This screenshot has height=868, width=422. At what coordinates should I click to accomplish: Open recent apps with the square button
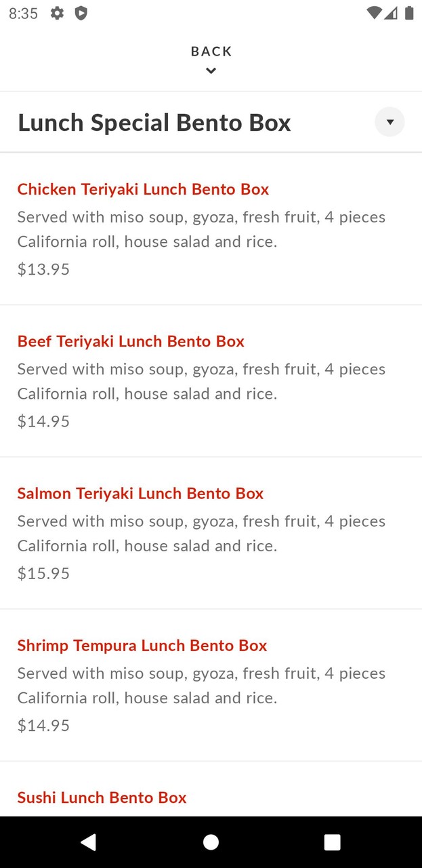pyautogui.click(x=332, y=842)
